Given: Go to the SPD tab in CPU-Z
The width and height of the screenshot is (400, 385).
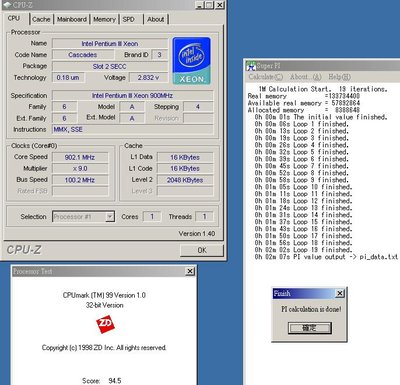Looking at the screenshot, I should (x=128, y=20).
